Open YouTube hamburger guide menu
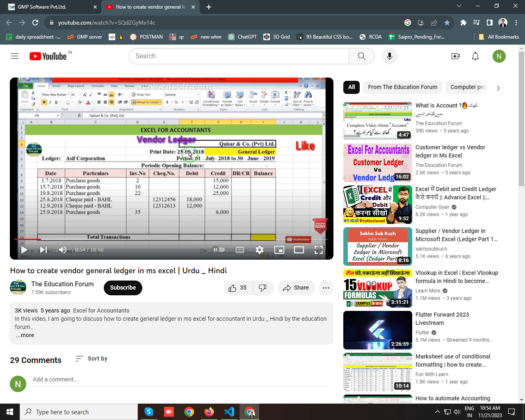Screen dimensions: 525x420 (x=15, y=56)
